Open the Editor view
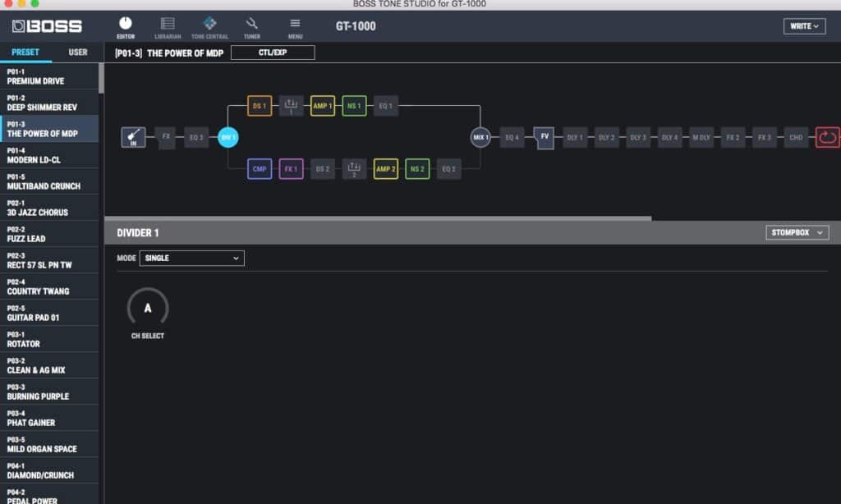Viewport: 841px width, 504px height. [126, 27]
